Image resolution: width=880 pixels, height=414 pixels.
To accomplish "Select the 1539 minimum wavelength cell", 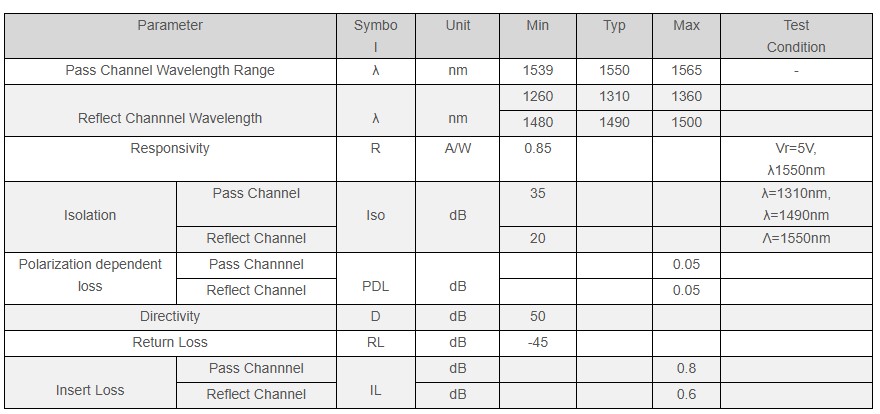I will tap(538, 71).
